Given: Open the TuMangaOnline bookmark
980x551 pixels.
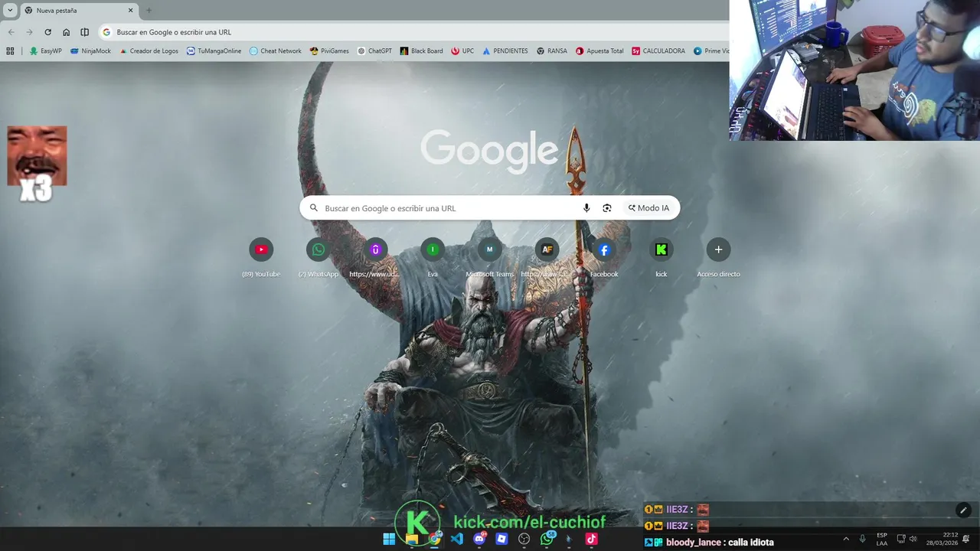Looking at the screenshot, I should click(214, 51).
